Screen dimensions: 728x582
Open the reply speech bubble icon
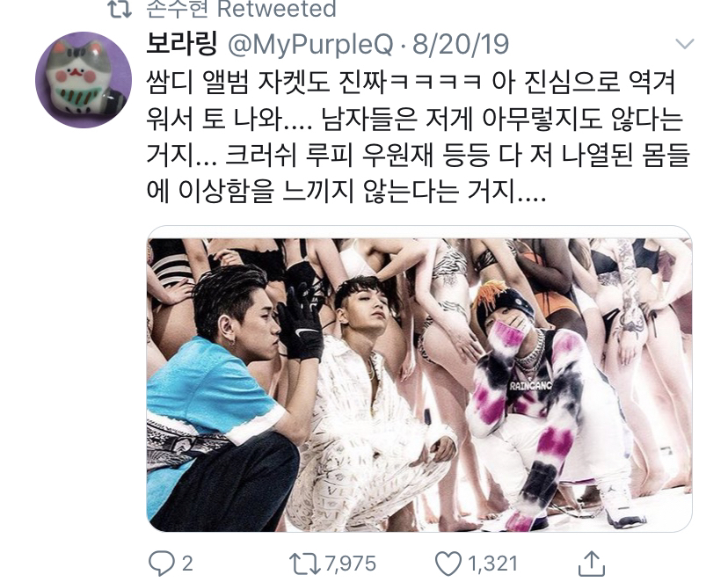click(161, 564)
